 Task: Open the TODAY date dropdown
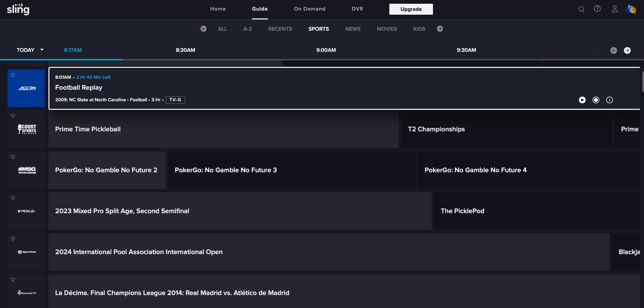click(x=30, y=50)
